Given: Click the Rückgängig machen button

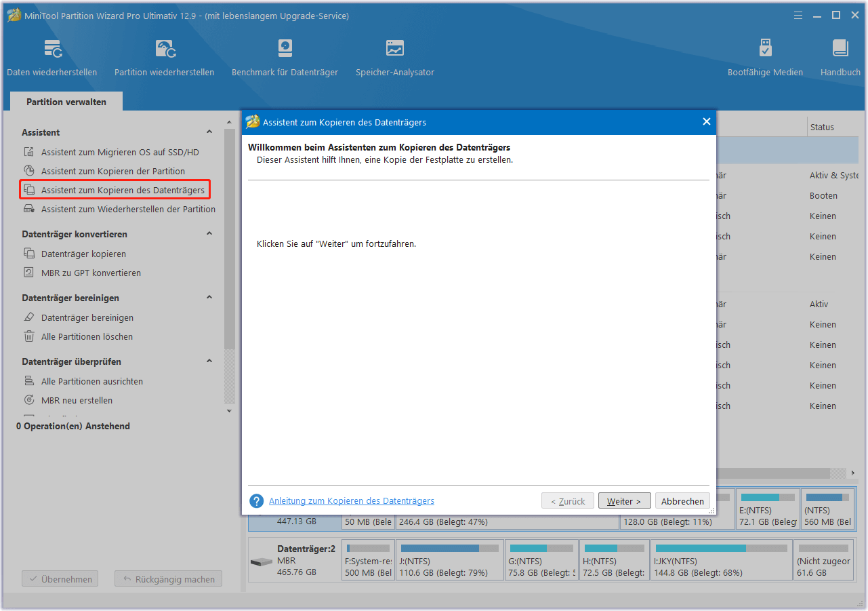Looking at the screenshot, I should pos(168,579).
